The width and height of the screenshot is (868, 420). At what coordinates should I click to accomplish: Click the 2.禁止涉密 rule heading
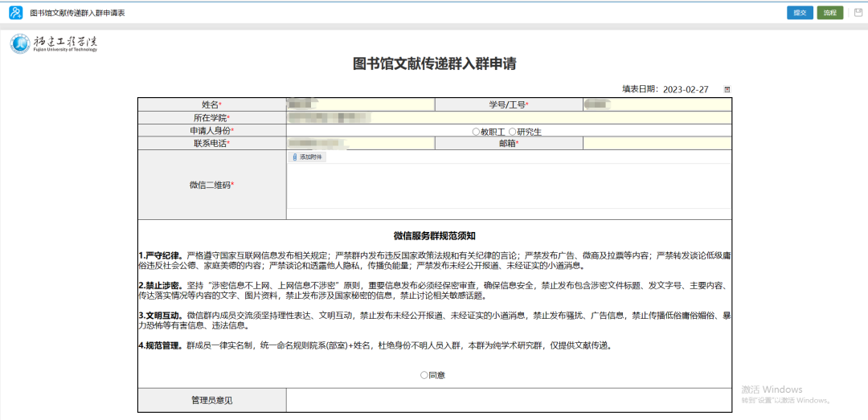coord(162,286)
